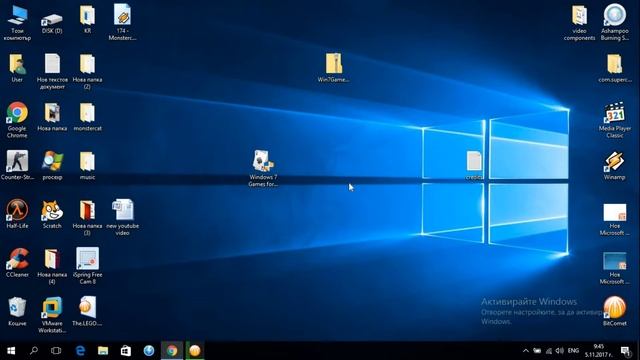Open the procexp shortcut

52,165
